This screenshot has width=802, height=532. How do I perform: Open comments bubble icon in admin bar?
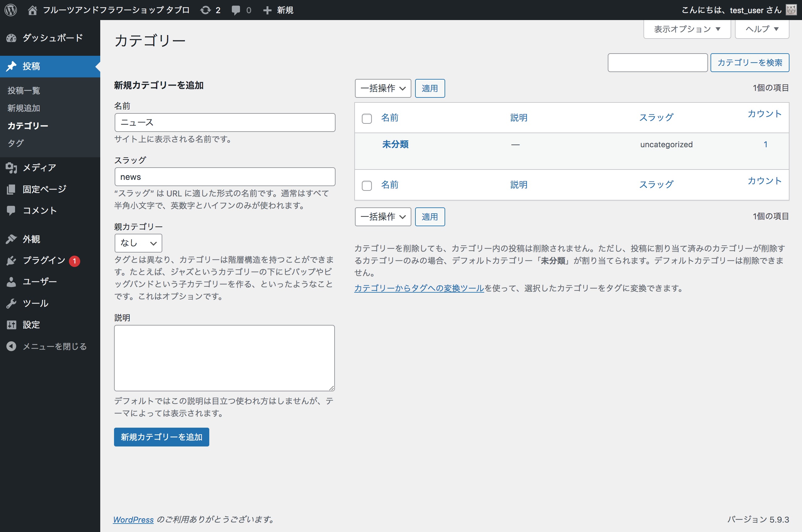point(236,10)
